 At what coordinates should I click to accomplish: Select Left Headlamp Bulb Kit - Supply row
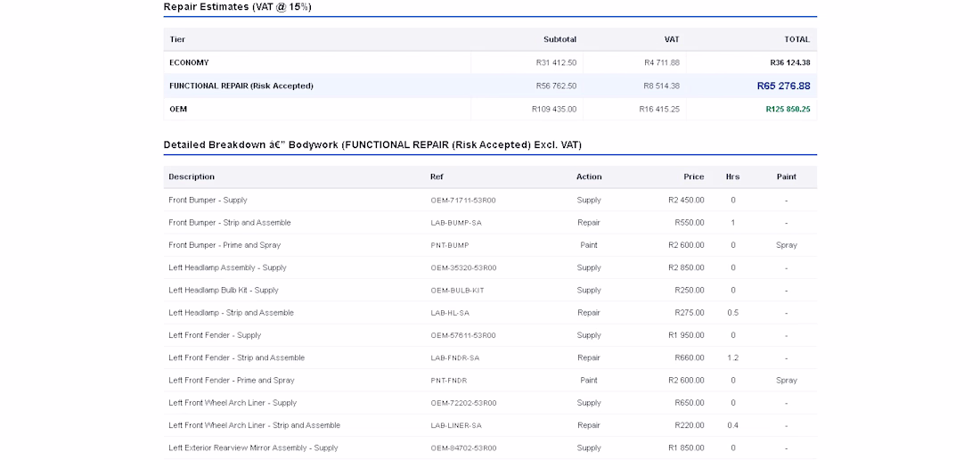point(490,290)
